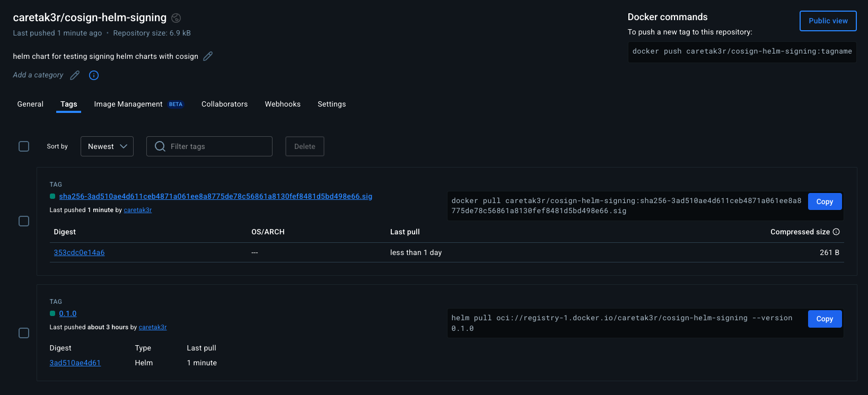Open caretak3r link under the .sig tag
Image resolution: width=868 pixels, height=395 pixels.
coord(138,210)
